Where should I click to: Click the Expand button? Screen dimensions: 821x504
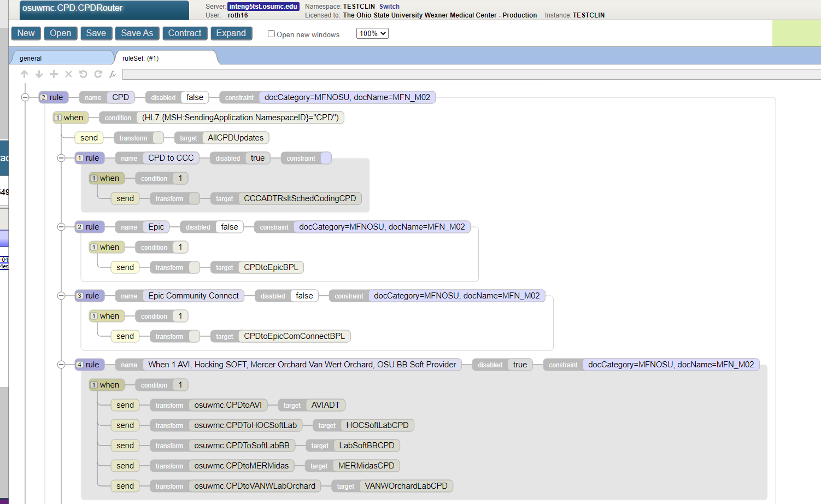231,33
